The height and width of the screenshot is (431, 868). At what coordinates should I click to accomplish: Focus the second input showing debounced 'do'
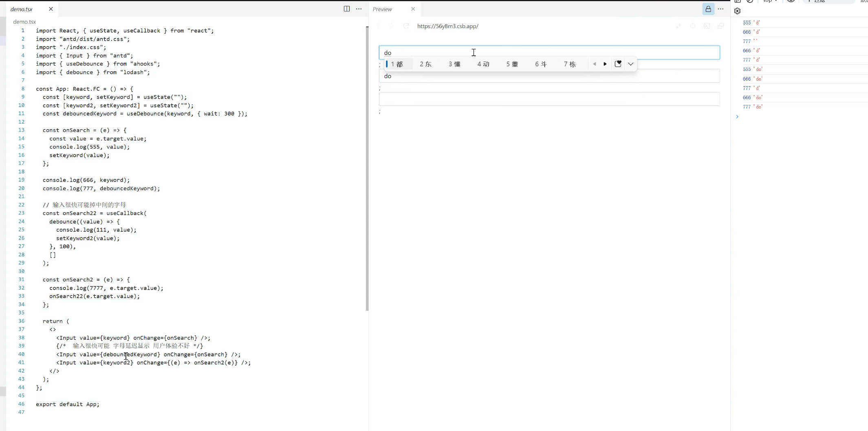pos(549,76)
